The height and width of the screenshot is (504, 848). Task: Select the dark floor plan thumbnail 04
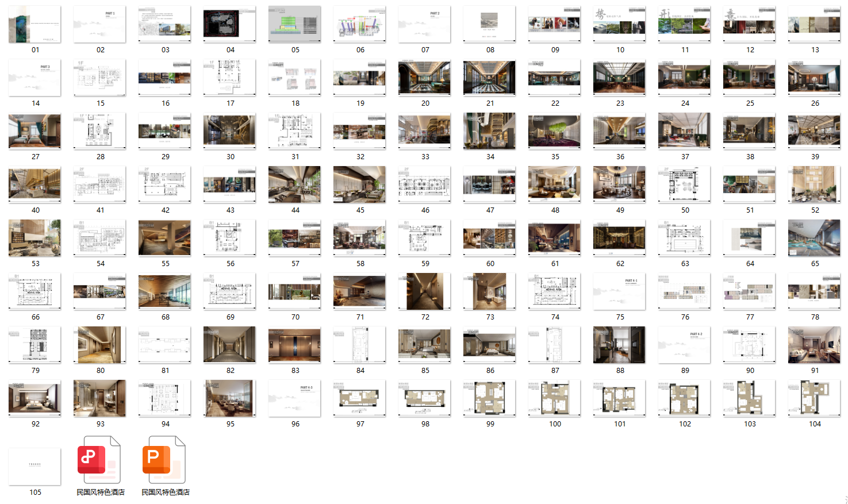tap(230, 24)
